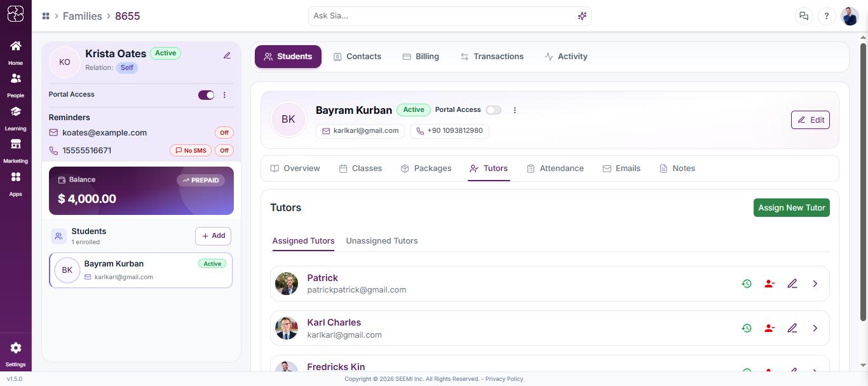Unassign tutor Karl Charles
The height and width of the screenshot is (386, 868).
tap(770, 328)
